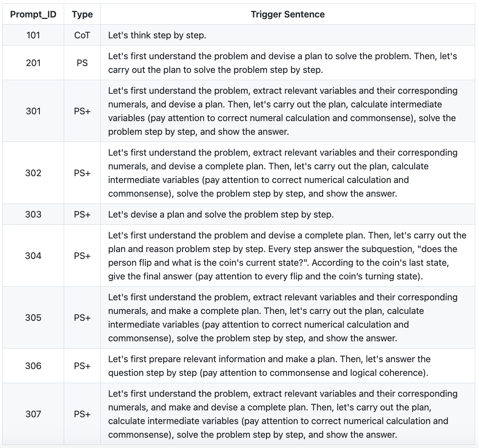
Task: Click the Prompt_ID column header
Action: click(33, 14)
